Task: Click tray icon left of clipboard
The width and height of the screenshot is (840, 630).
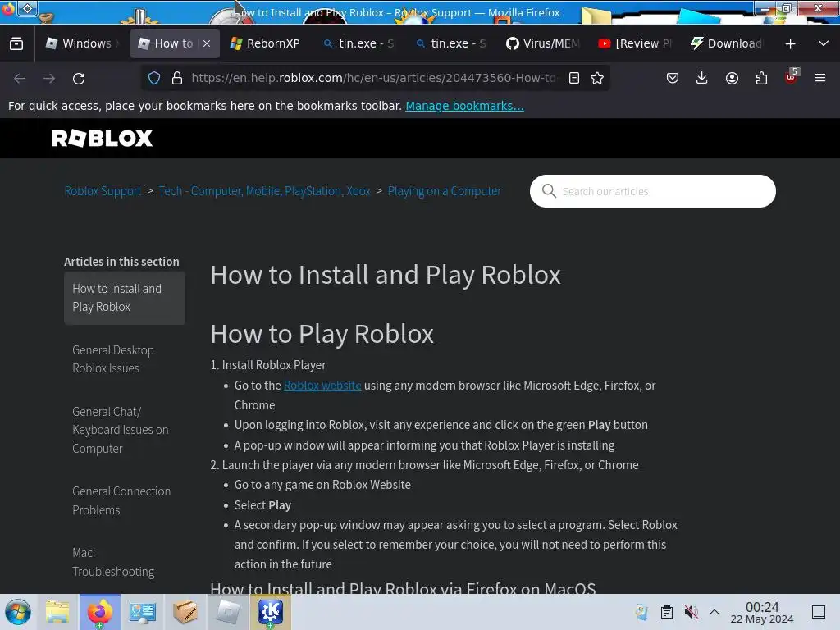Action: point(641,612)
